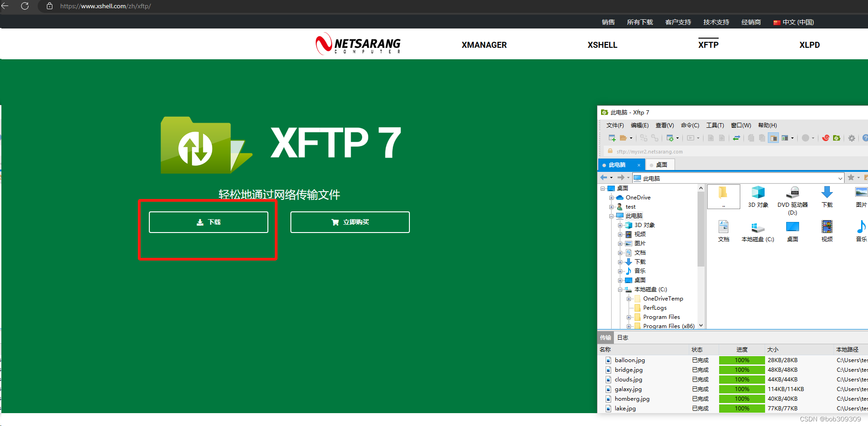Click the gray forward arrow in Xftp
Screen dimensions: 868x426
pos(621,177)
